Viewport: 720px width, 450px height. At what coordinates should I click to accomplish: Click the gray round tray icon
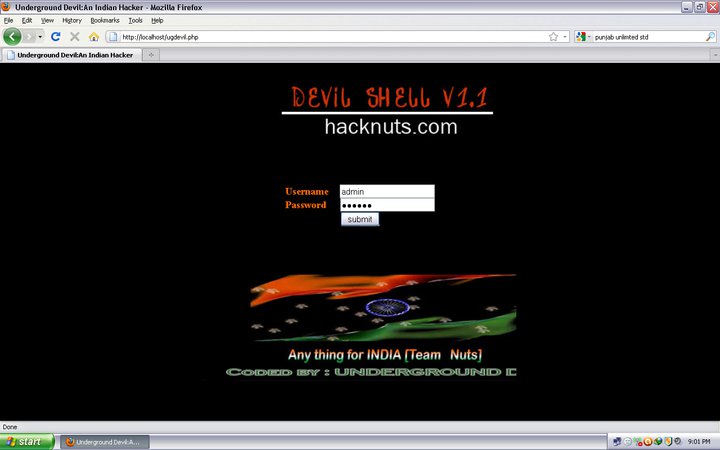coord(677,441)
